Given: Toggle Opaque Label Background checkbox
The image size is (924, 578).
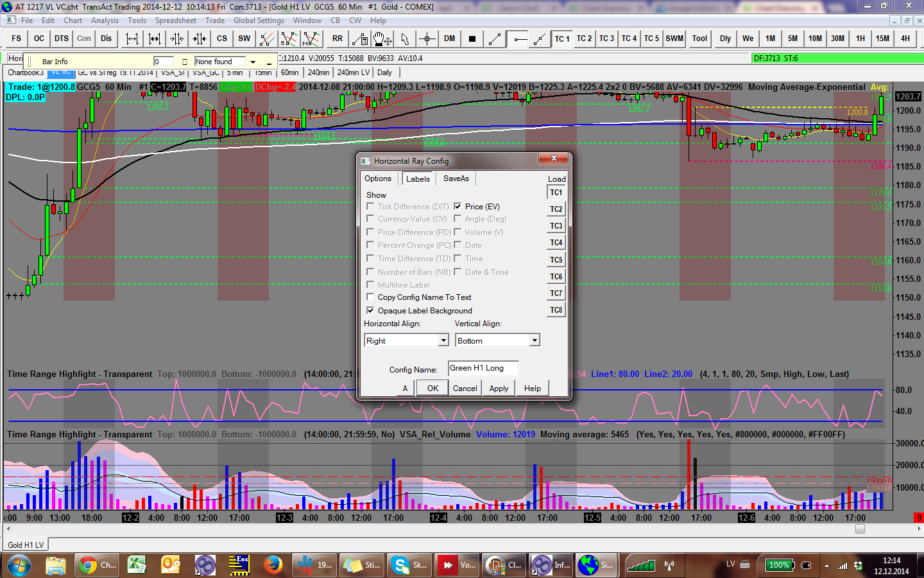Looking at the screenshot, I should click(370, 310).
